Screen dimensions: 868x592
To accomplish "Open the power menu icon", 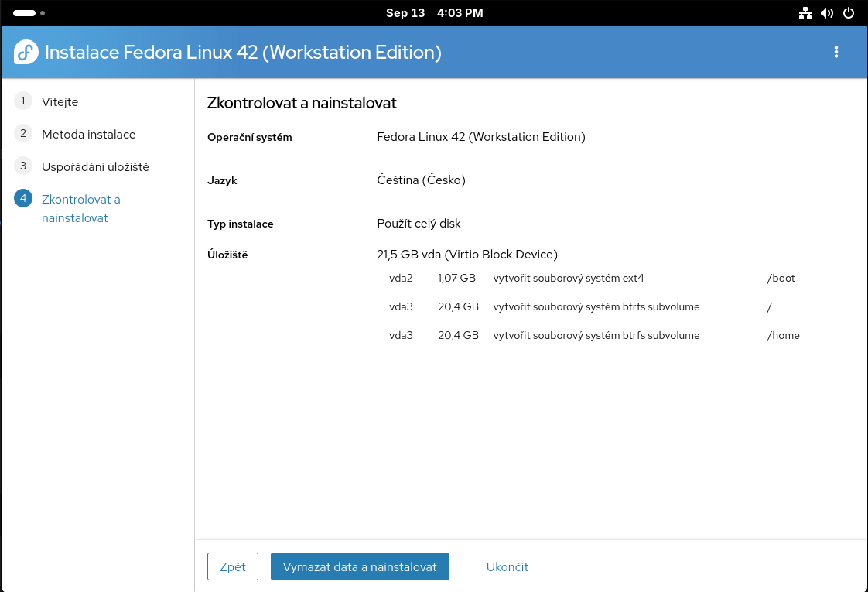I will coord(849,12).
